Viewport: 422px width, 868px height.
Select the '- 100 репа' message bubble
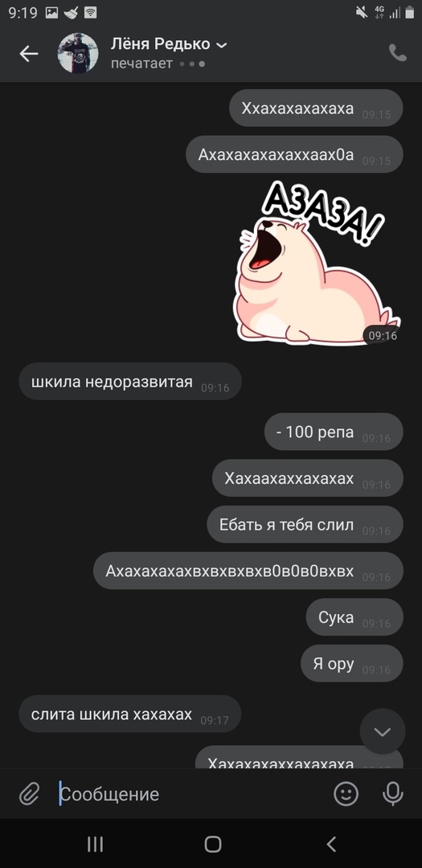tap(334, 432)
